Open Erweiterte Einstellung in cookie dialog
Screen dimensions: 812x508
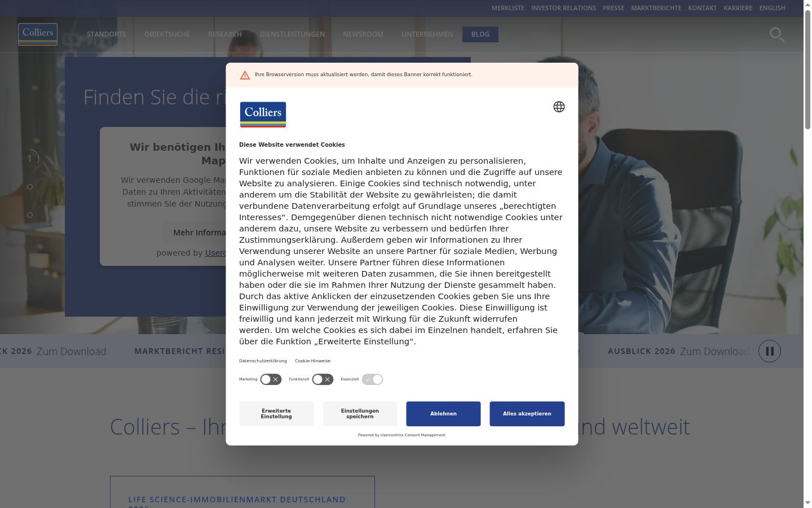276,414
